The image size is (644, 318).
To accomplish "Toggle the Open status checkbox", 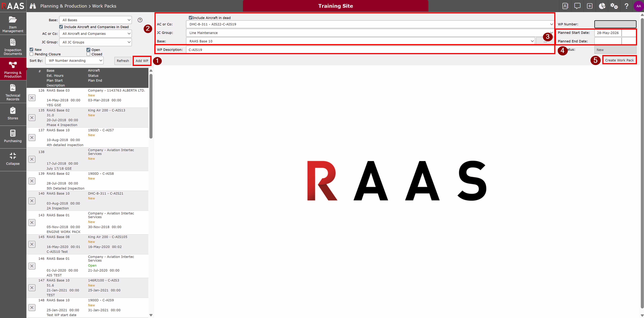I will (88, 50).
